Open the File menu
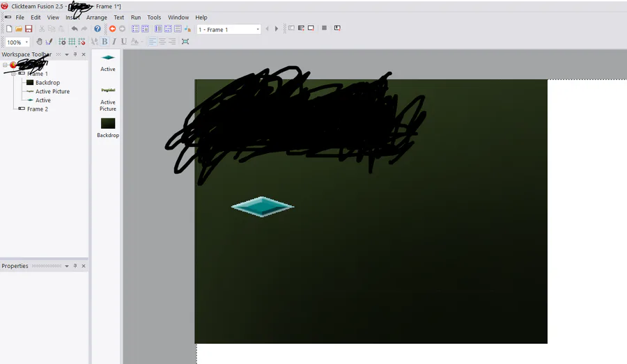 point(20,17)
